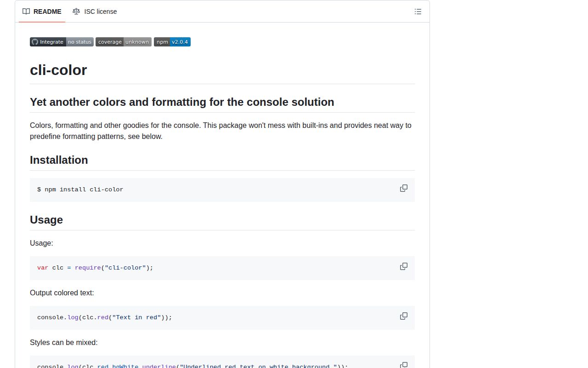Screen dimensions: 588x368
Task: Copy the underlined red text code snippet
Action: 404,365
